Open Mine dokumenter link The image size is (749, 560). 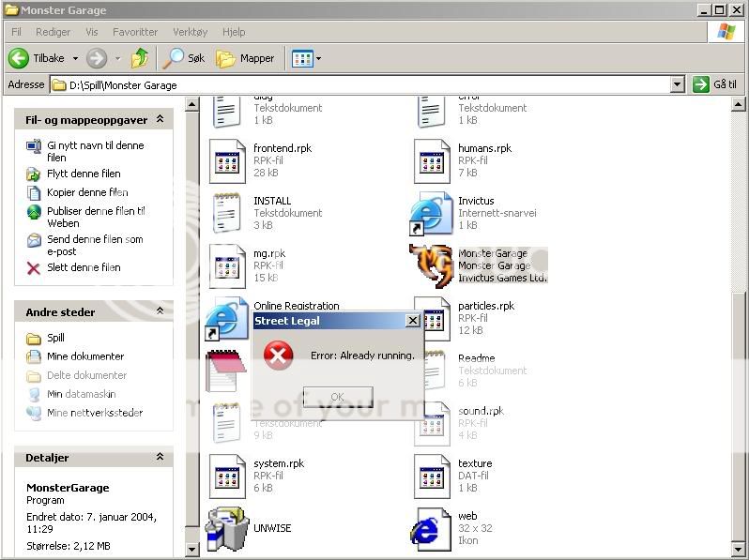85,356
